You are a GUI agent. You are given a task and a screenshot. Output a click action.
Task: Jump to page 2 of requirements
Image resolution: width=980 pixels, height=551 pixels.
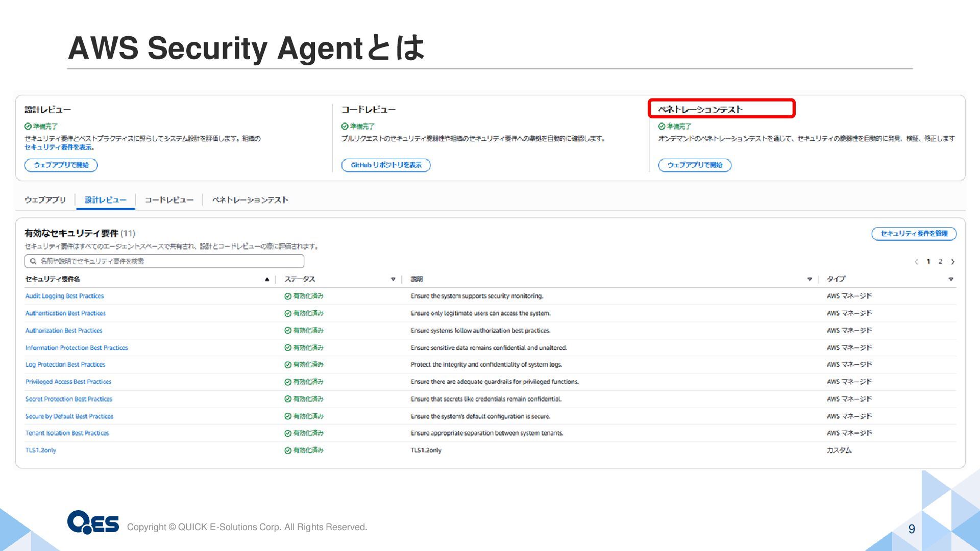click(x=940, y=262)
